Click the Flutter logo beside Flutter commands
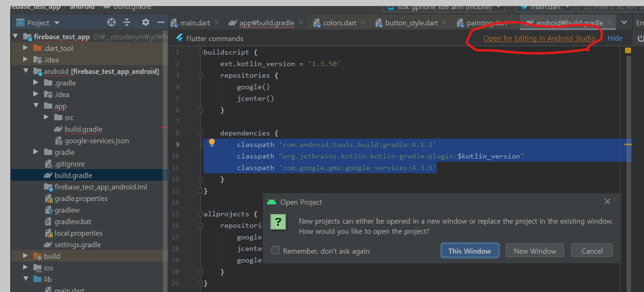 pos(179,38)
